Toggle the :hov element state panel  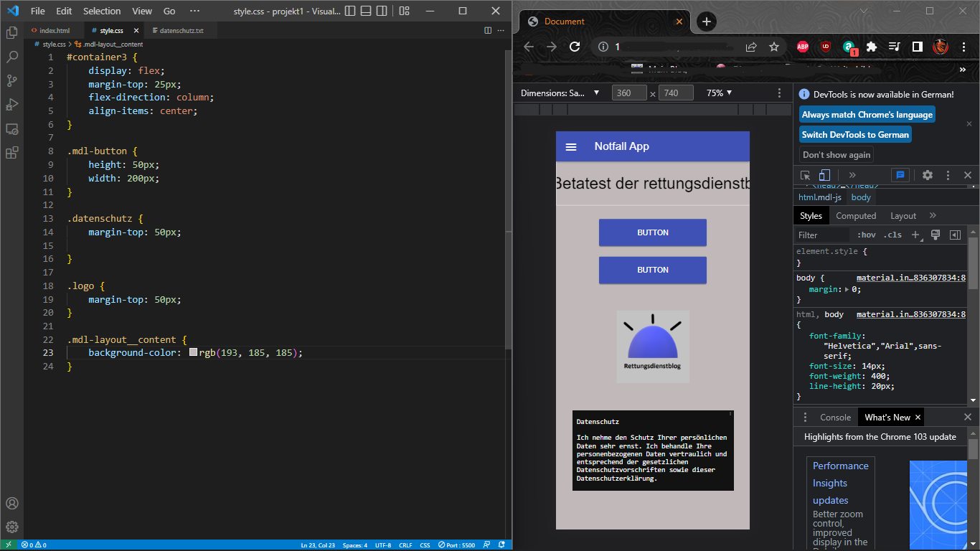[x=866, y=235]
